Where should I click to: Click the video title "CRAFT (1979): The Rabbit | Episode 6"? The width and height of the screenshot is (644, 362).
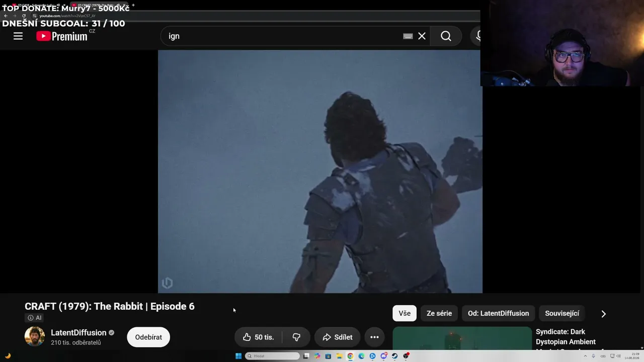click(110, 306)
